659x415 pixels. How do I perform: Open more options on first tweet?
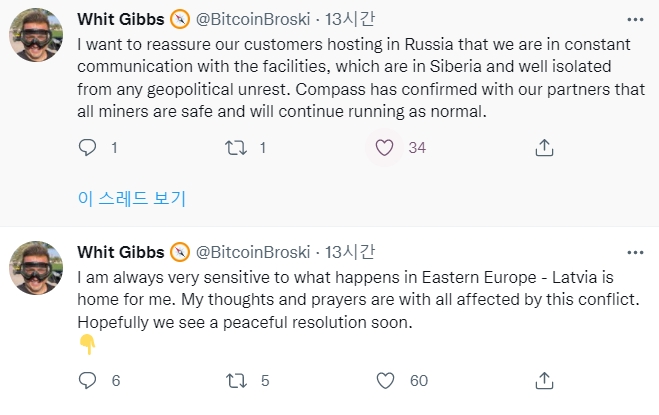coord(635,19)
